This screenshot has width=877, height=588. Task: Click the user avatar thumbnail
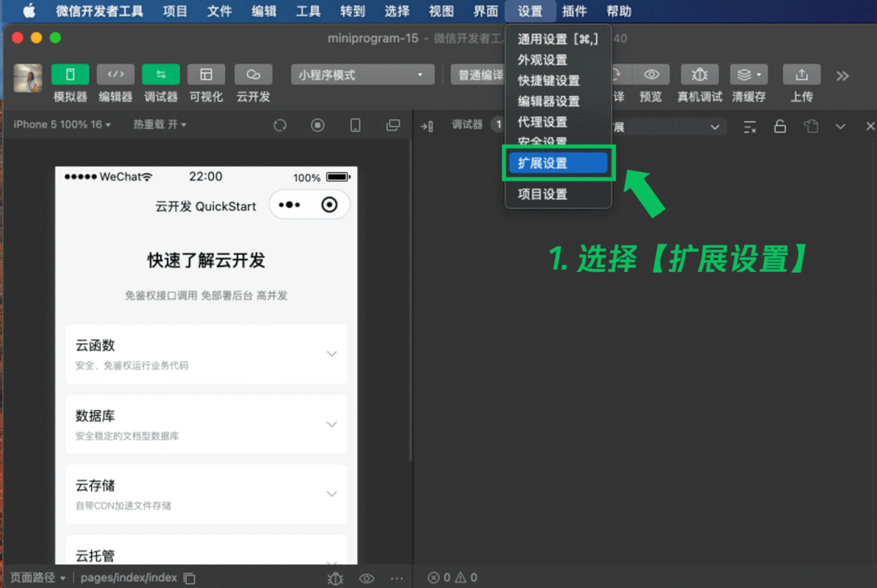(28, 78)
